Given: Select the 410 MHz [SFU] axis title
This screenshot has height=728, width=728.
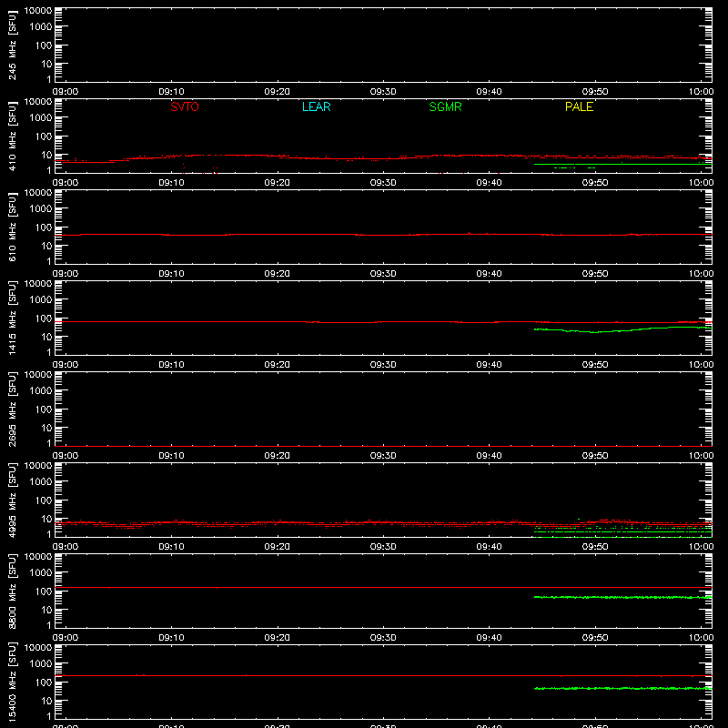Looking at the screenshot, I should click(x=12, y=136).
